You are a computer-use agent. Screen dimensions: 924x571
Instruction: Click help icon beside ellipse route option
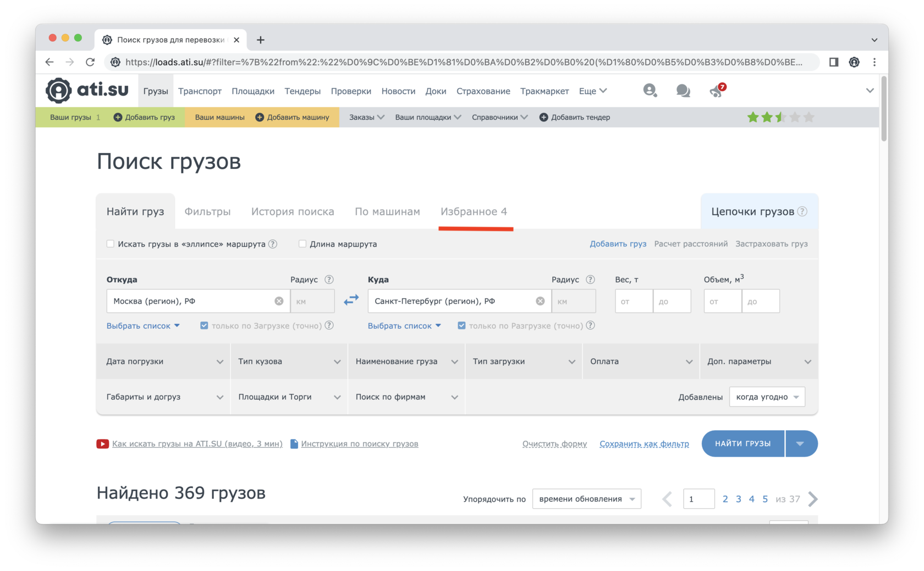coord(273,244)
